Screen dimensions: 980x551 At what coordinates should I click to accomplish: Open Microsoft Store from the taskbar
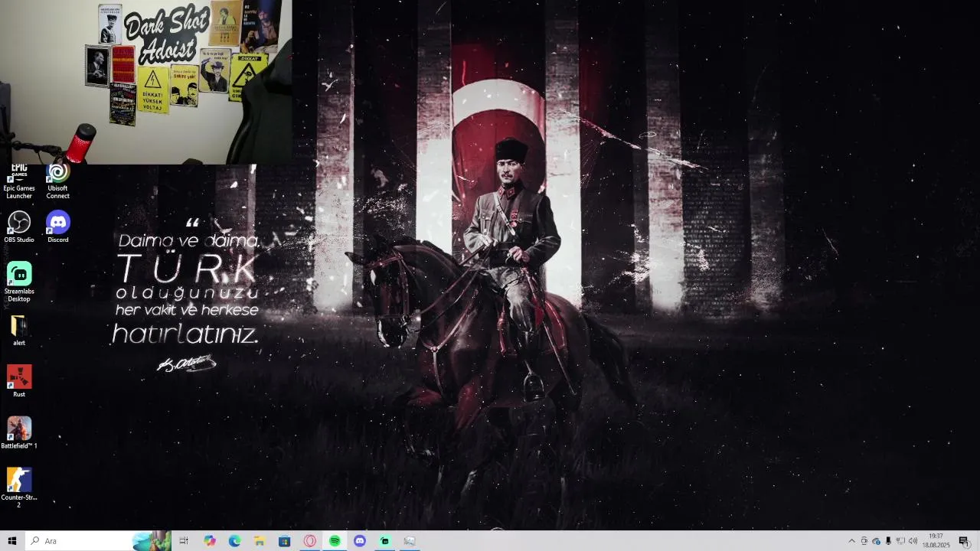click(284, 541)
